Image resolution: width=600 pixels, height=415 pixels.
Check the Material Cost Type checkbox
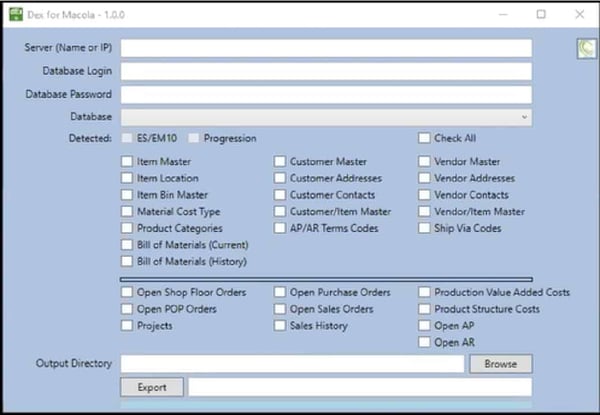pos(127,211)
